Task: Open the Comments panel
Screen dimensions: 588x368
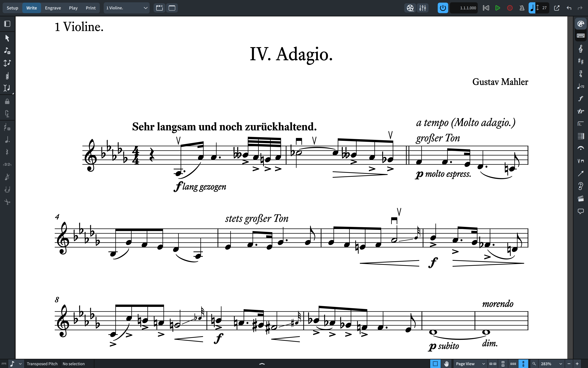Action: [581, 211]
